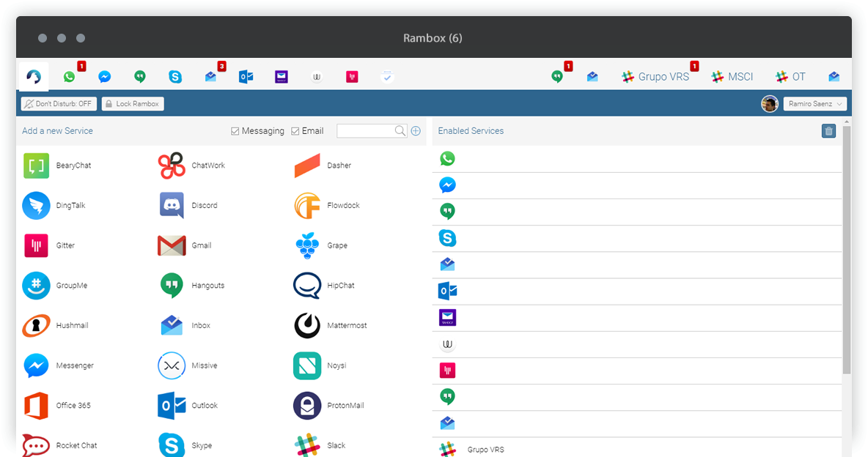Add the DingTalk service
This screenshot has width=868, height=457.
[54, 205]
